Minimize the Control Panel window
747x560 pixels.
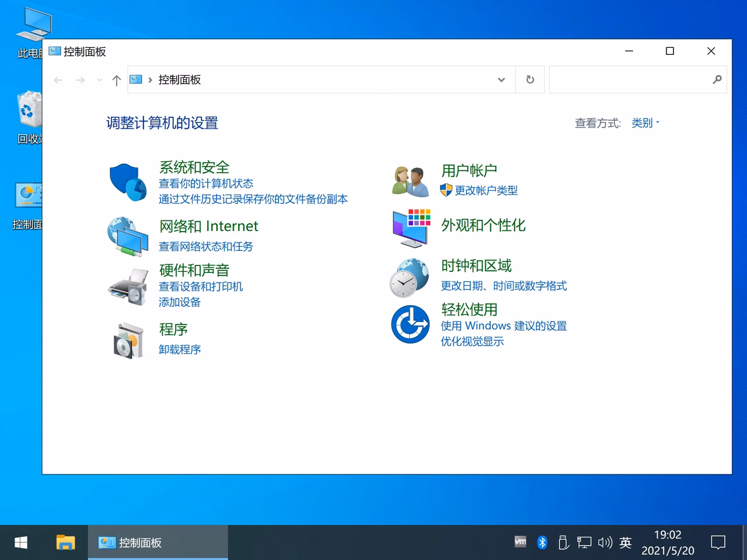tap(629, 51)
